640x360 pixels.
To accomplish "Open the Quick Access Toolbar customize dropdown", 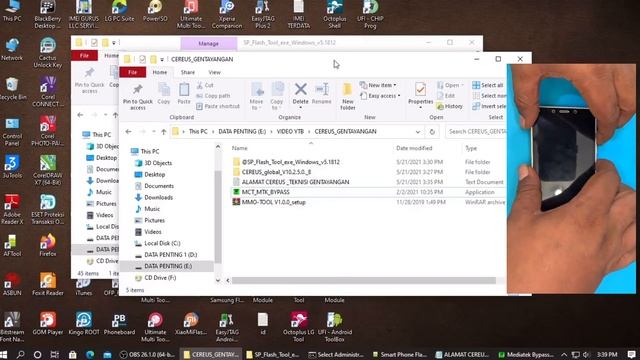I will tap(162, 60).
